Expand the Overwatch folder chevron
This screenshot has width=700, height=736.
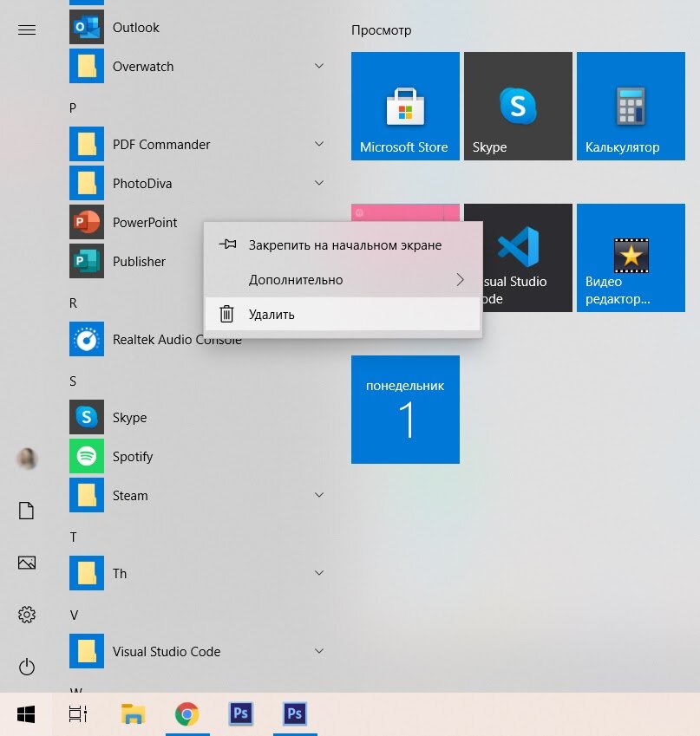tap(319, 66)
